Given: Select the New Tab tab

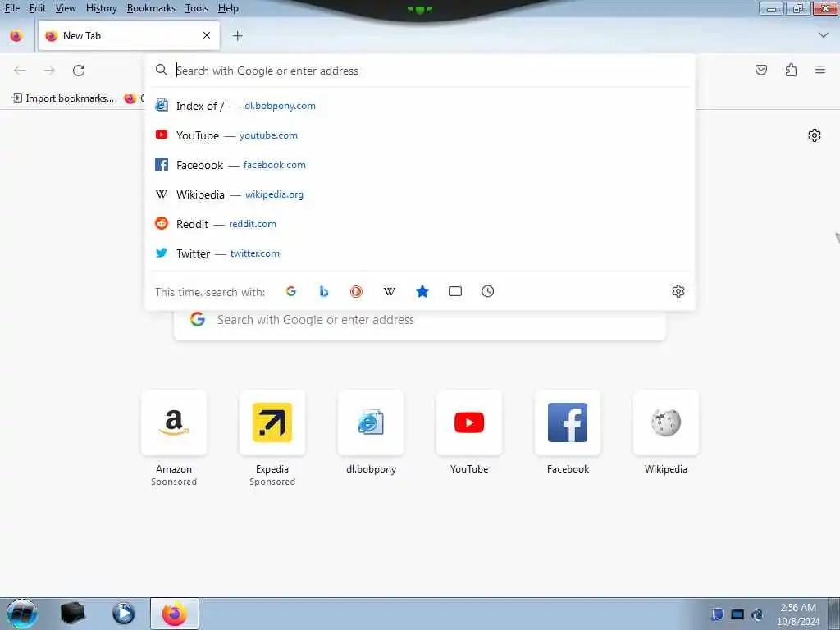Looking at the screenshot, I should point(129,35).
